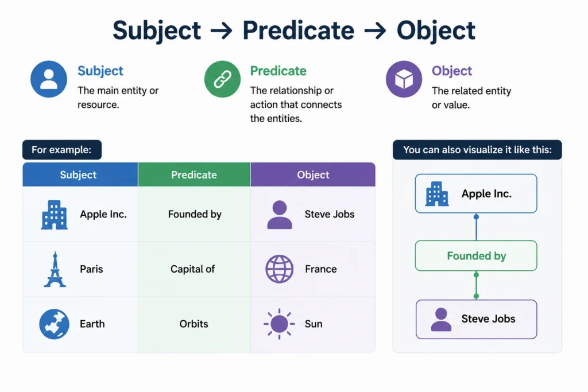Click the Earth globe icon in the table

[x=54, y=324]
